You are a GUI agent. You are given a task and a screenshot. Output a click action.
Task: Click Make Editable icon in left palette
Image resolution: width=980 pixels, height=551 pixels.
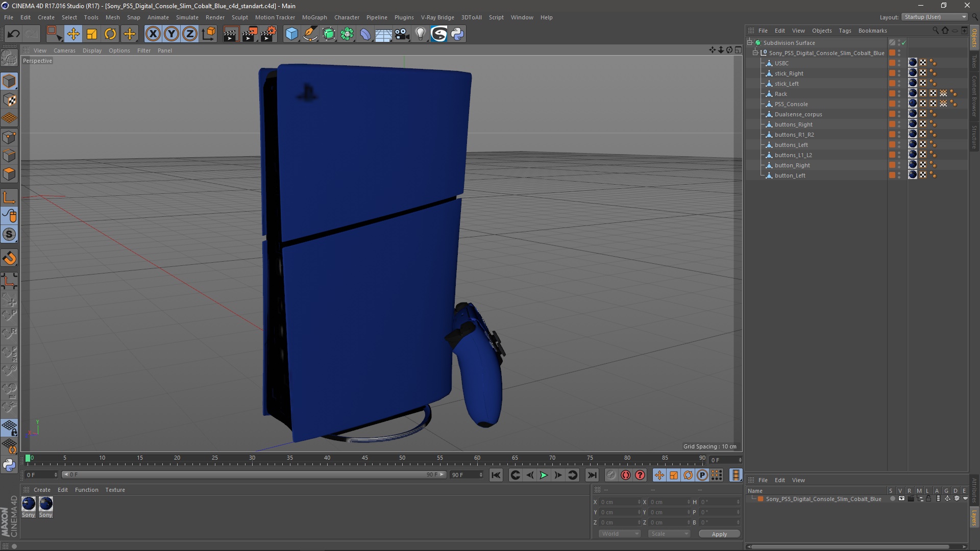pyautogui.click(x=9, y=58)
